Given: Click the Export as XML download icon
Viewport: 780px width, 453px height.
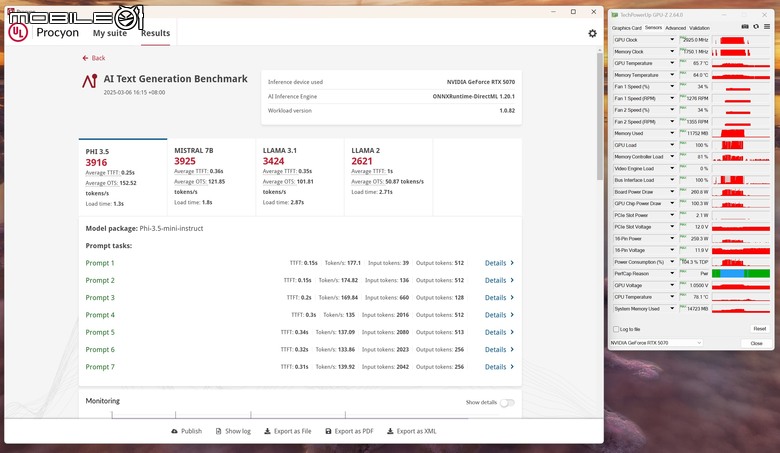Looking at the screenshot, I should 390,431.
